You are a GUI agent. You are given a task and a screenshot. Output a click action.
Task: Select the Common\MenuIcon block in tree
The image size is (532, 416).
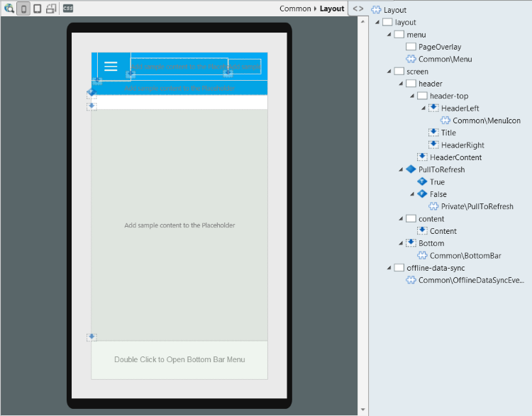click(x=486, y=120)
